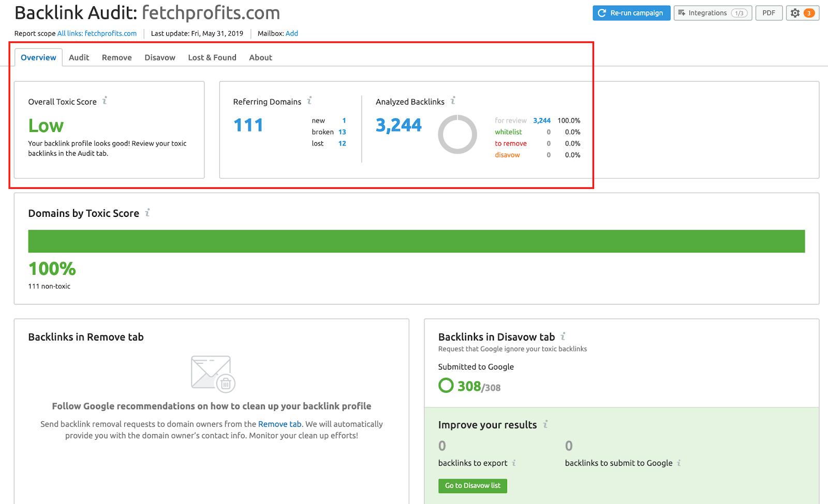The width and height of the screenshot is (828, 504).
Task: Show info for backlinks to submit to Google
Action: click(679, 463)
